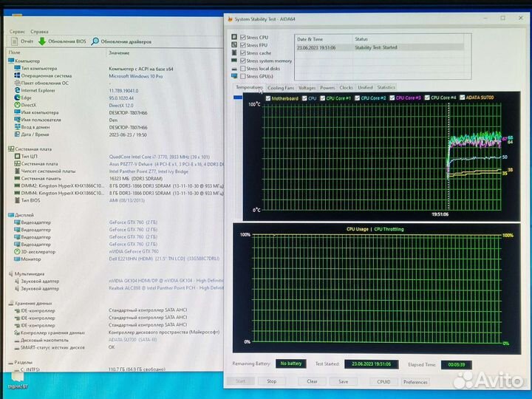The image size is (532, 399).
Task: Click the Отчёт report icon in the toolbar
Action: click(x=14, y=41)
